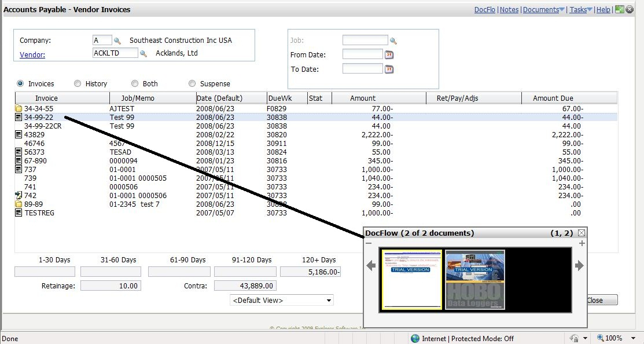644x344 pixels.
Task: Sort by the Job/Memo column header
Action: pos(153,98)
